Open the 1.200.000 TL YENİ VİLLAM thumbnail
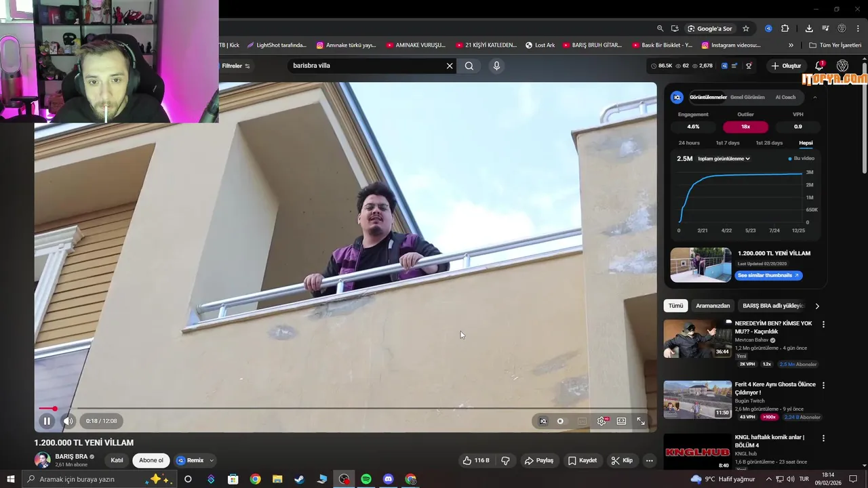This screenshot has height=488, width=868. tap(701, 264)
